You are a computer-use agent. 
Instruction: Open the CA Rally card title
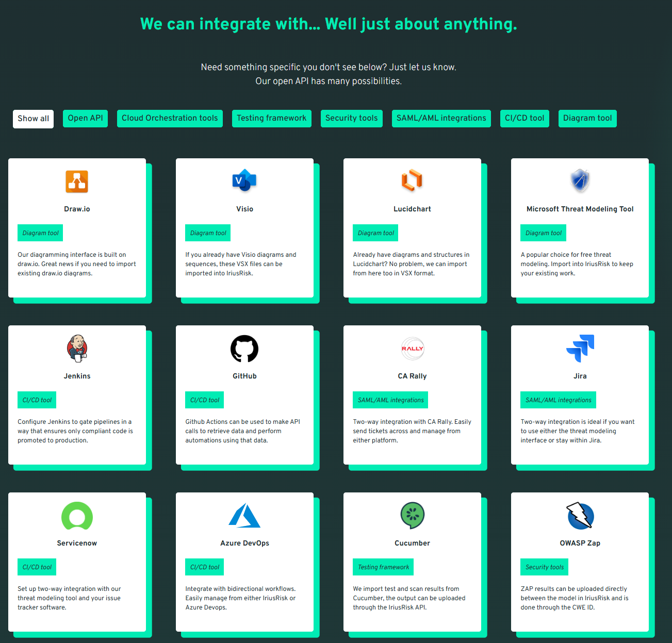tap(412, 376)
